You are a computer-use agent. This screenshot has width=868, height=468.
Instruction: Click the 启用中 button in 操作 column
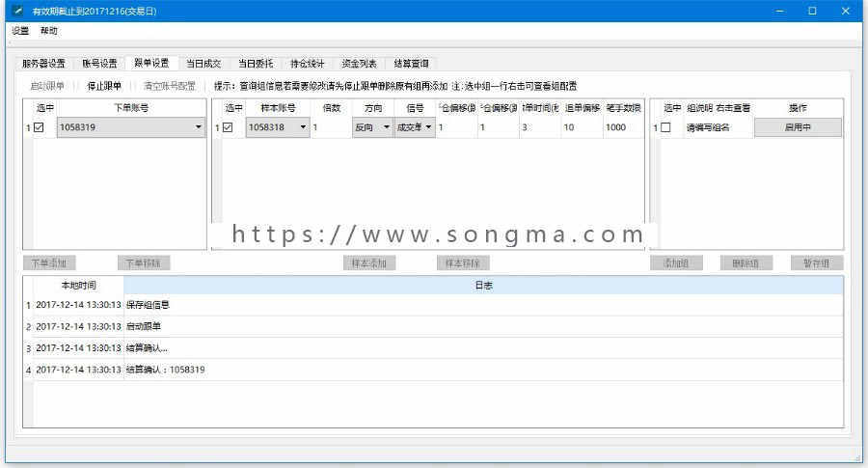[x=798, y=127]
